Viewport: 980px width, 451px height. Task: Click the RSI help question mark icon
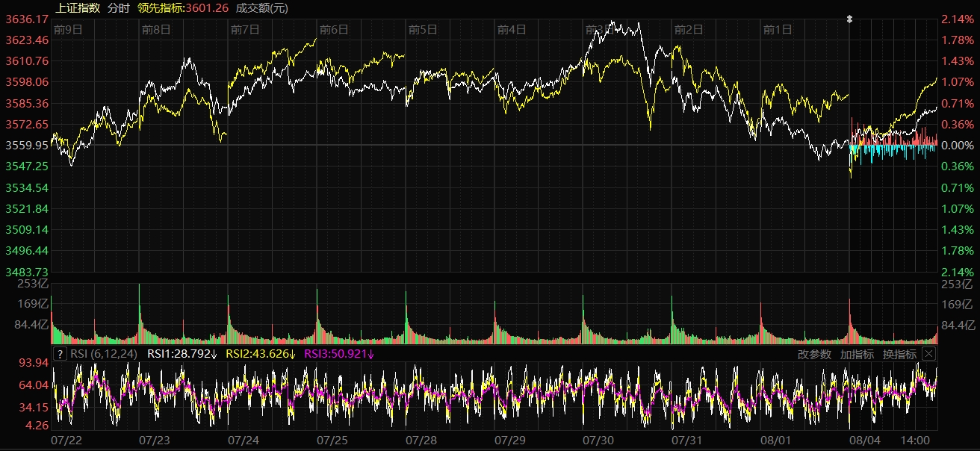point(60,354)
